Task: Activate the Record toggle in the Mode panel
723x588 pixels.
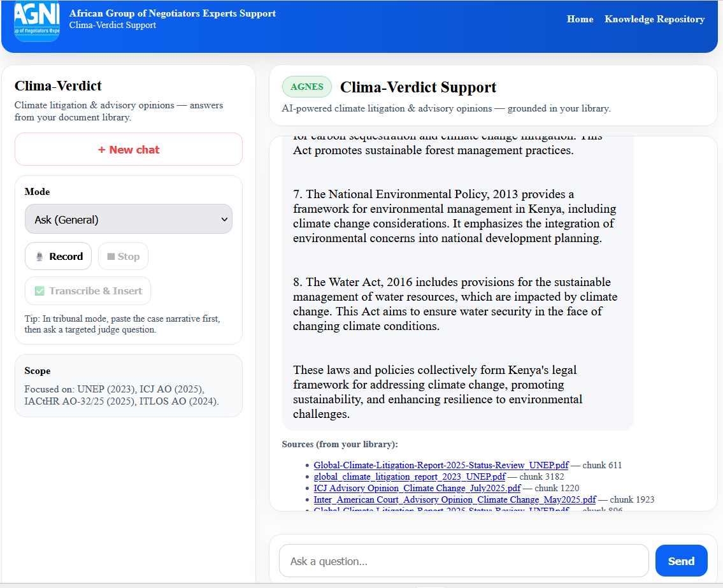Action: (x=58, y=256)
